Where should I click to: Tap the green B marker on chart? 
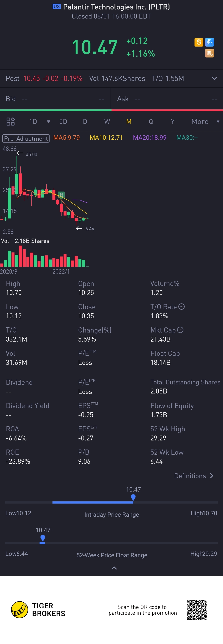point(61,194)
